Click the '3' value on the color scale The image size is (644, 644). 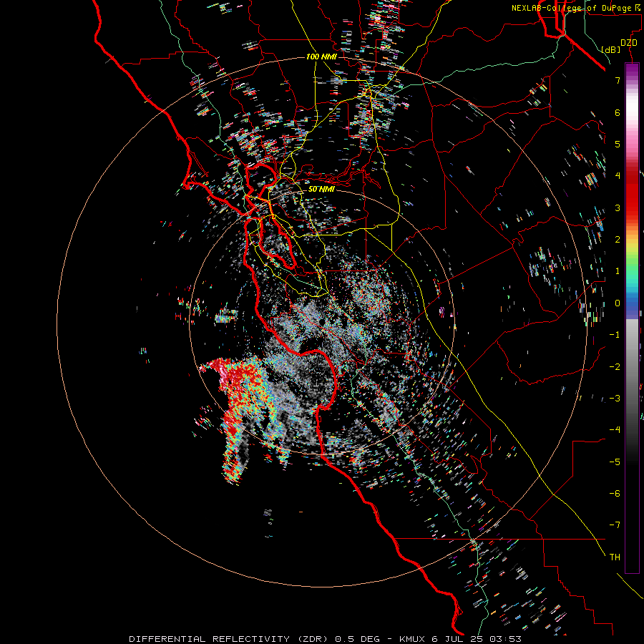[618, 208]
